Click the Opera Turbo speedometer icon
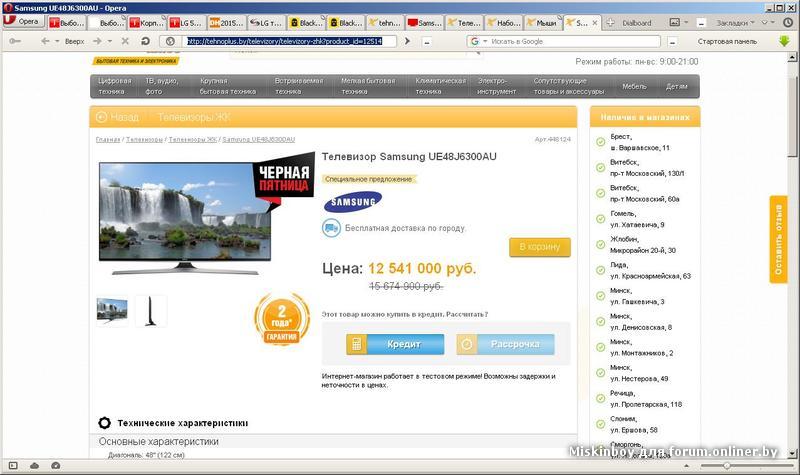This screenshot has width=800, height=475. 56,465
